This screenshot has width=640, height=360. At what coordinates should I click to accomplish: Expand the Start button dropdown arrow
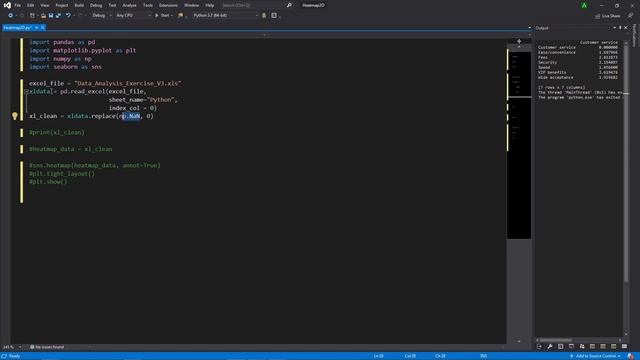click(172, 16)
